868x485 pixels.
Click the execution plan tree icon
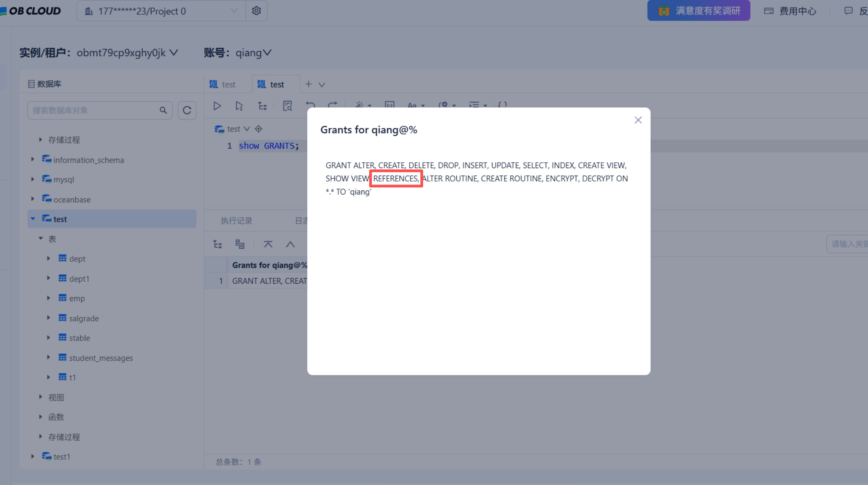[x=262, y=106]
